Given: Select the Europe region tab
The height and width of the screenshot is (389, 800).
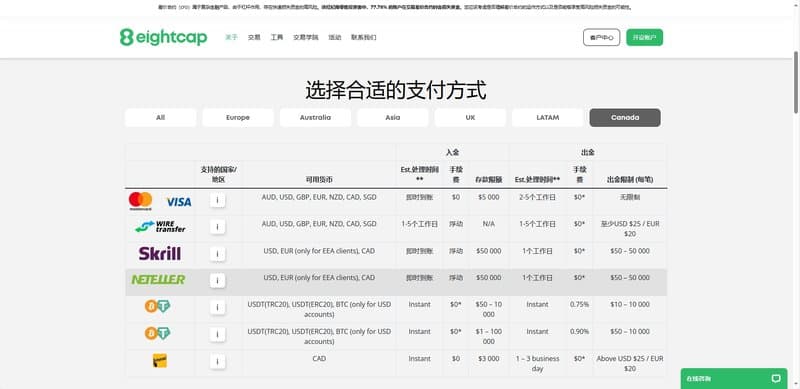Looking at the screenshot, I should [x=238, y=117].
